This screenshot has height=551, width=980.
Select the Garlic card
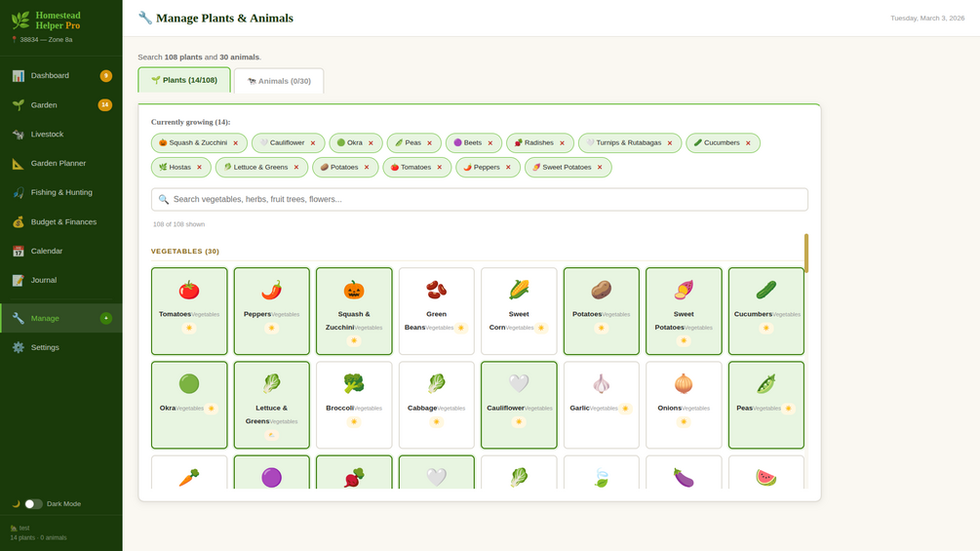coord(602,405)
